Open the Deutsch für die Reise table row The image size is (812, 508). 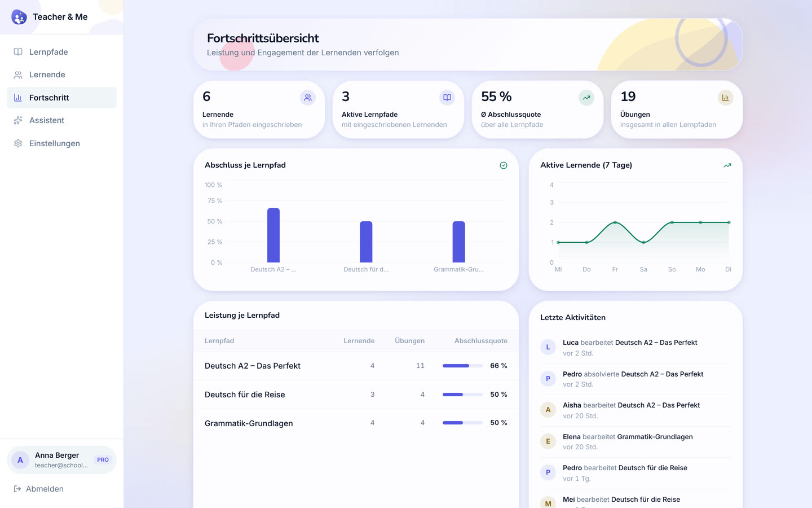pos(356,395)
